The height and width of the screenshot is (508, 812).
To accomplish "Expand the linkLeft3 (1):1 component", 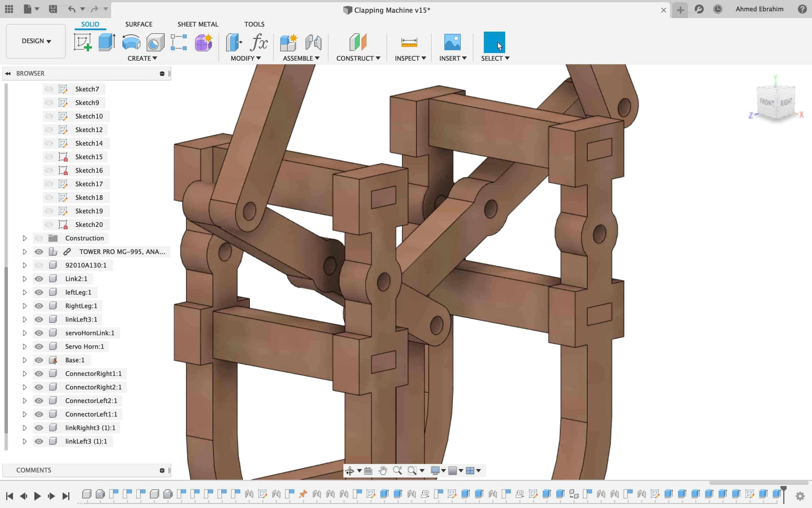I will (x=25, y=441).
